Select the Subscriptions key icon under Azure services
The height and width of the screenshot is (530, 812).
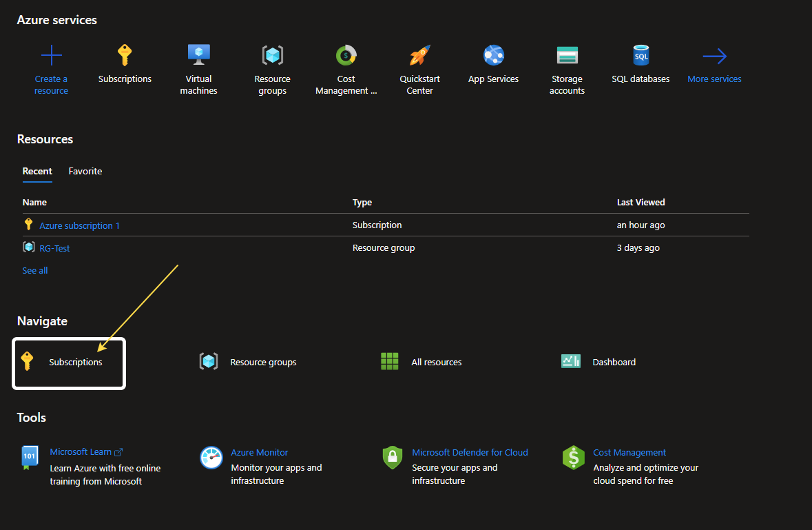pyautogui.click(x=125, y=54)
